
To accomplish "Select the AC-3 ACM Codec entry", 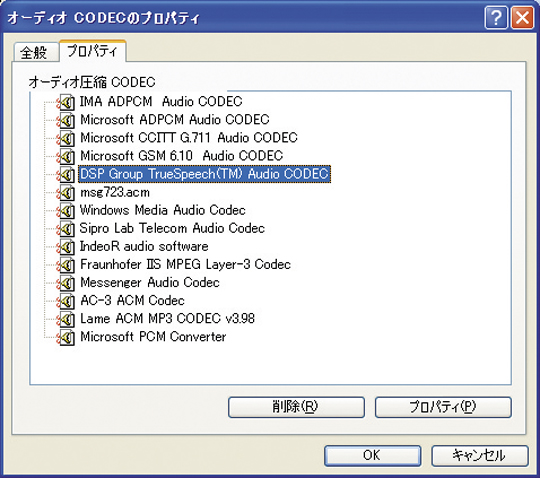I will tap(132, 301).
